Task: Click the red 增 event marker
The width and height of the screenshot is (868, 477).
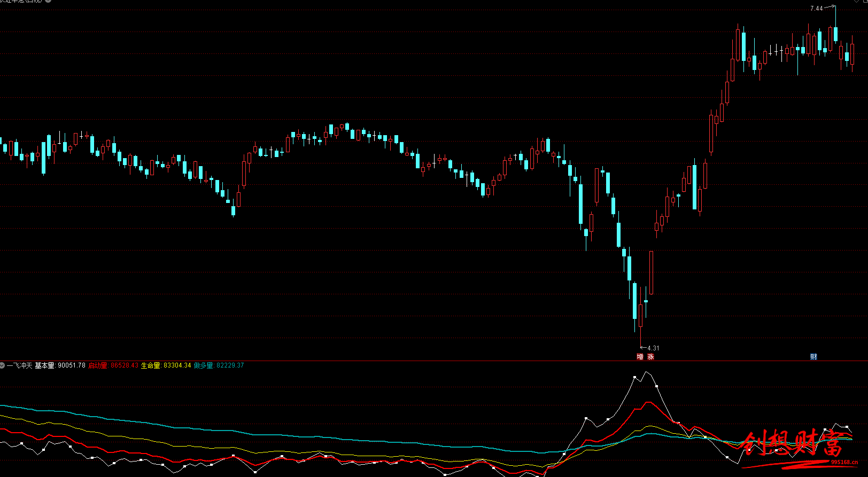Action: click(640, 357)
